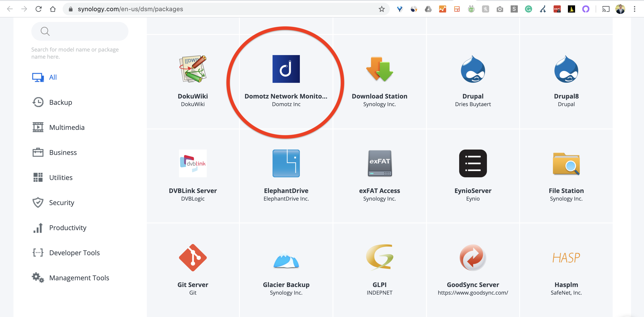Image resolution: width=644 pixels, height=317 pixels.
Task: Open the Drupal8 package icon
Action: pos(566,69)
